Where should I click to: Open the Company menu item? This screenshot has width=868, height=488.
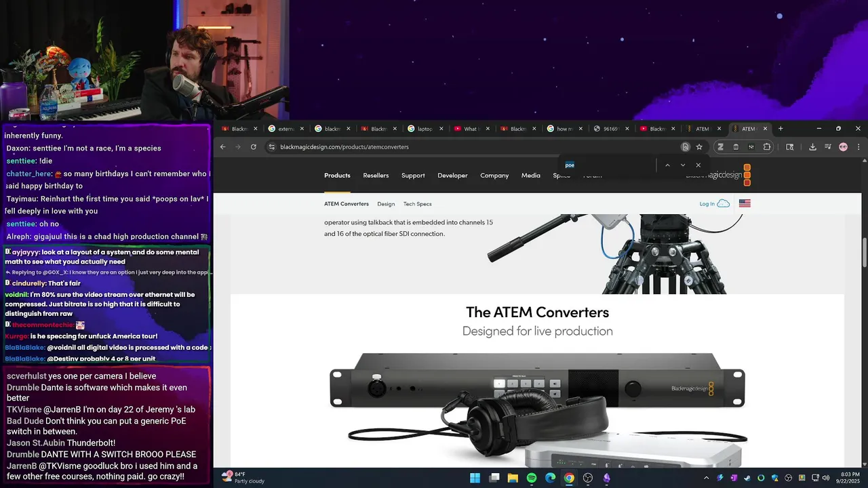tap(494, 176)
